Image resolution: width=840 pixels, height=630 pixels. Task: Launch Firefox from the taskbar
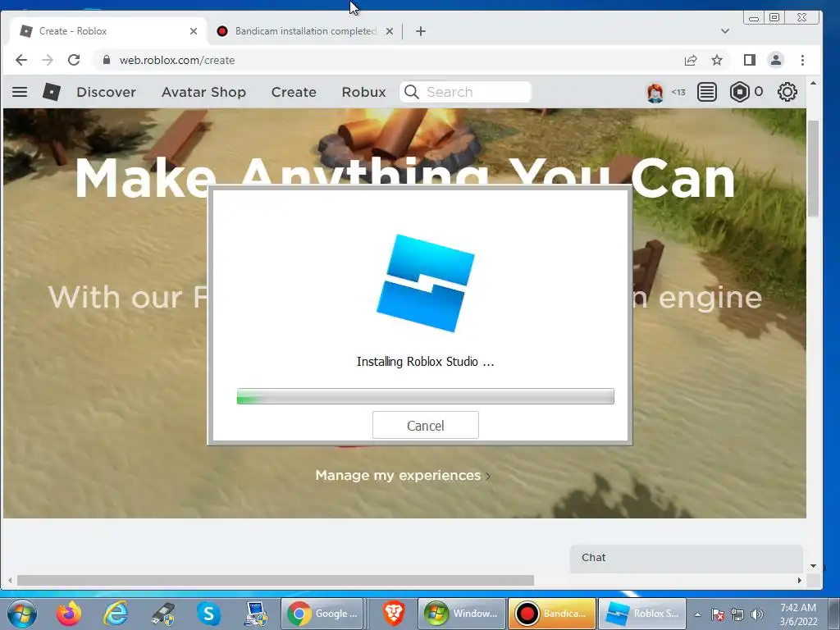(x=69, y=614)
